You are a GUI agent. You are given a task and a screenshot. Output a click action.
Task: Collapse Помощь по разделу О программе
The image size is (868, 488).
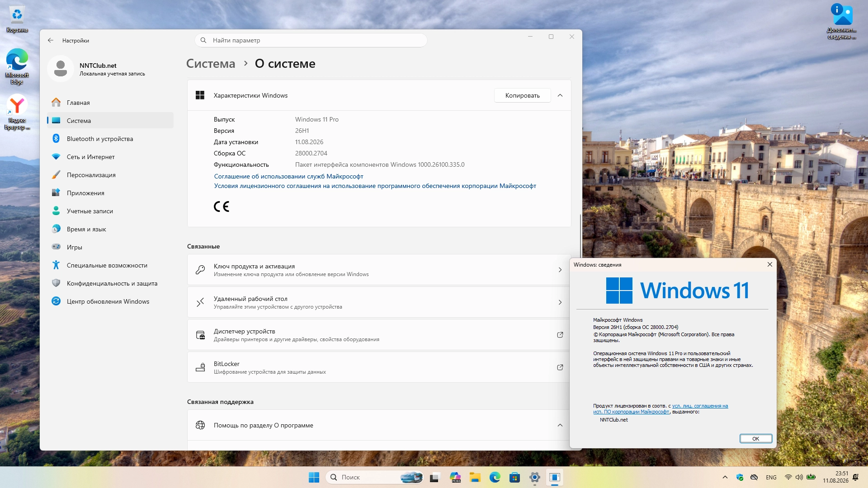(560, 425)
